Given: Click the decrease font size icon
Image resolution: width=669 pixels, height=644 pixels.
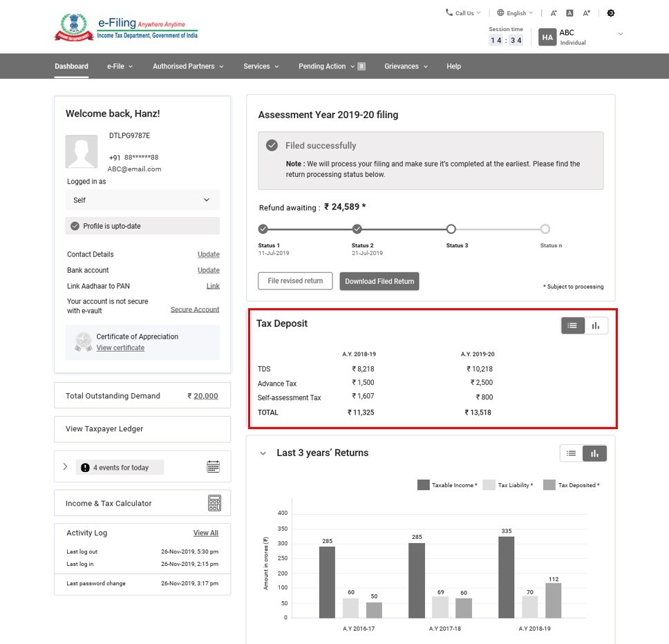Looking at the screenshot, I should [x=554, y=13].
